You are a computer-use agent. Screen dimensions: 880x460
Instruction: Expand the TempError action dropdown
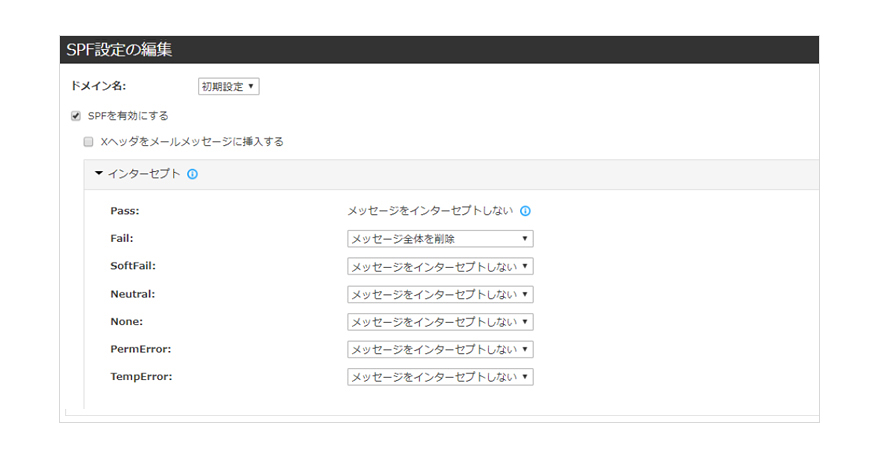[440, 377]
